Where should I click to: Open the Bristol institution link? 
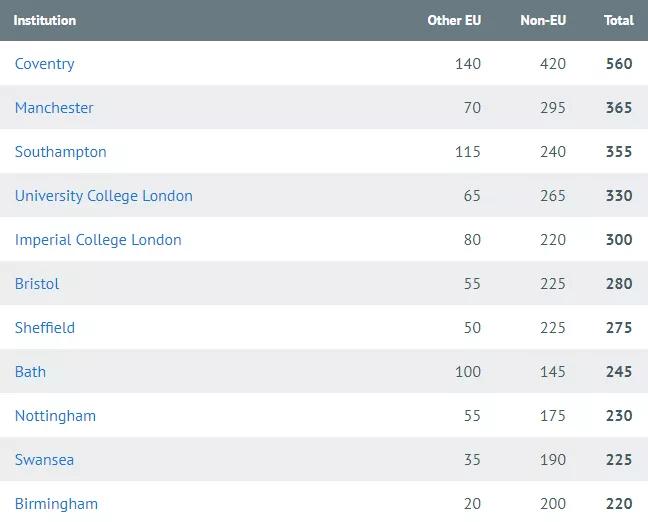coord(37,284)
